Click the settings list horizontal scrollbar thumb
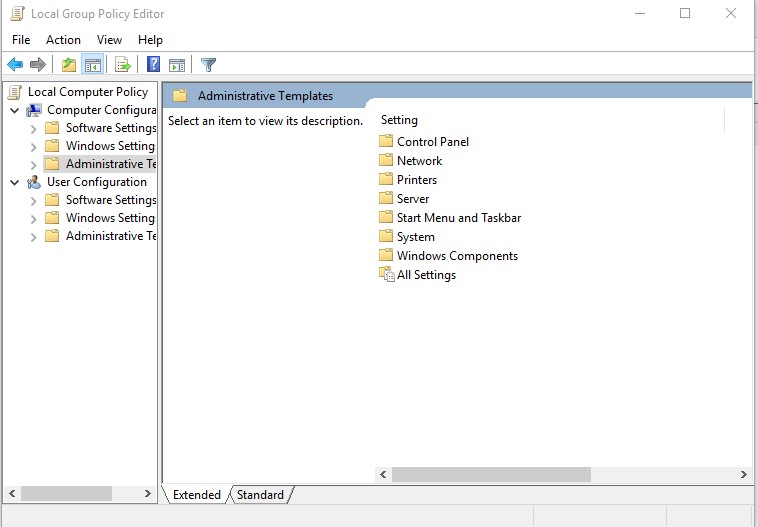 click(491, 474)
